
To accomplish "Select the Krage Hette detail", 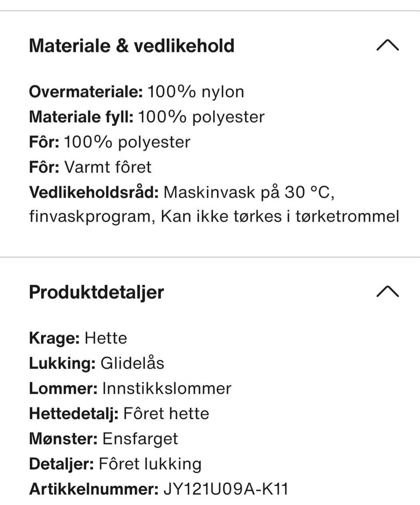I will [78, 339].
